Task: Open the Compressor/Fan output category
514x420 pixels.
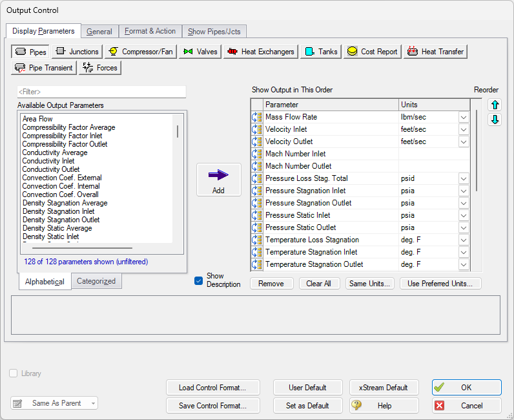Action: (x=141, y=52)
